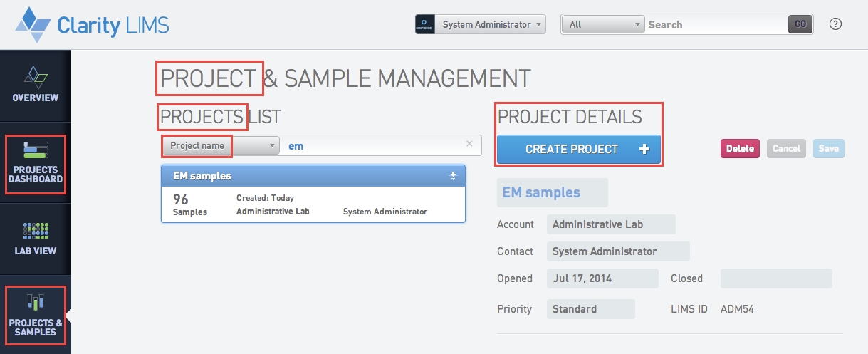The image size is (868, 354).
Task: Open the Projects Dashboard sidebar icon
Action: tap(36, 165)
